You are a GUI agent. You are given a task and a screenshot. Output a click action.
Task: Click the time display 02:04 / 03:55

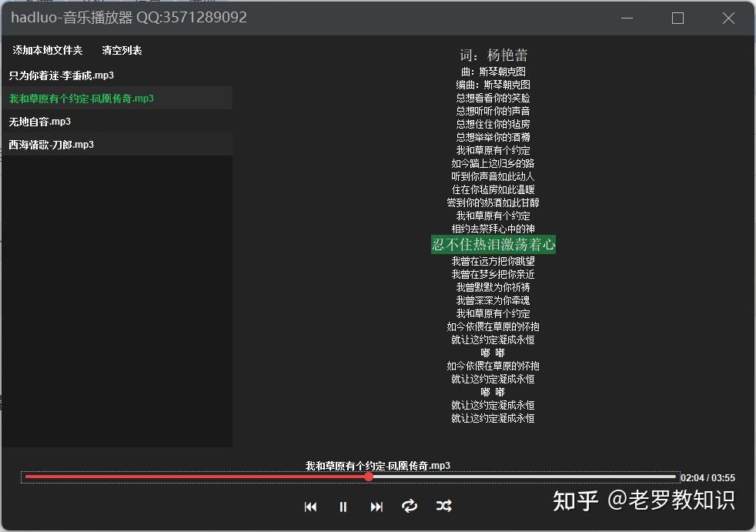pyautogui.click(x=707, y=477)
